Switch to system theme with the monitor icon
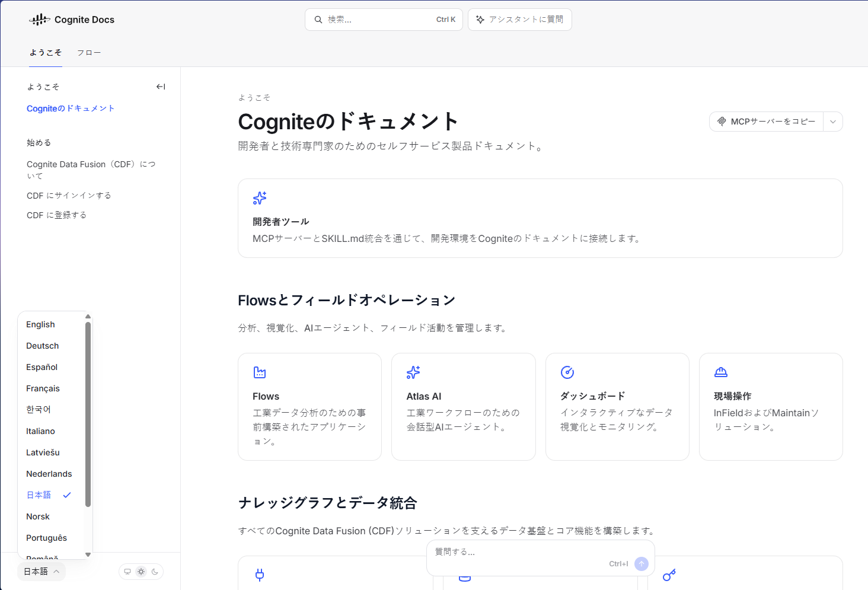Screen dimensions: 868x590 tap(127, 572)
